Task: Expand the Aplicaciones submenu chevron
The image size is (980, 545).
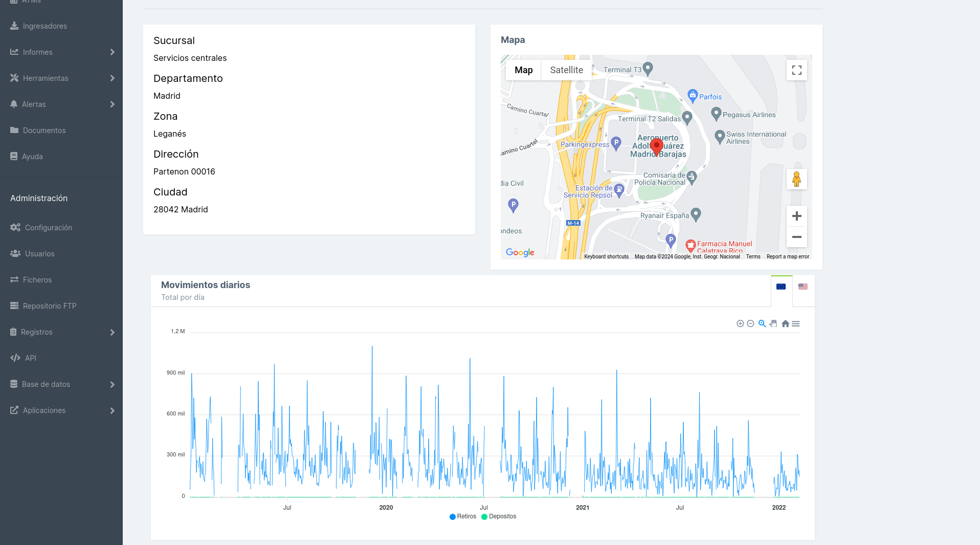Action: tap(113, 411)
